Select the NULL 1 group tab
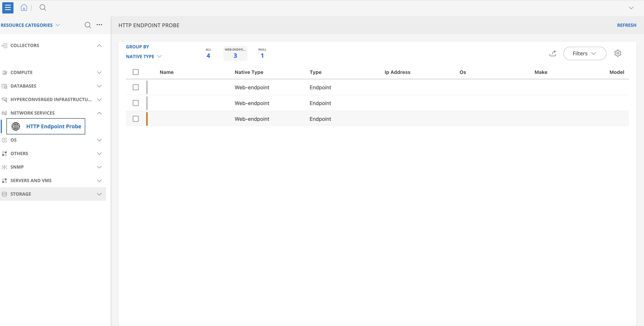This screenshot has height=326, width=644. point(262,53)
